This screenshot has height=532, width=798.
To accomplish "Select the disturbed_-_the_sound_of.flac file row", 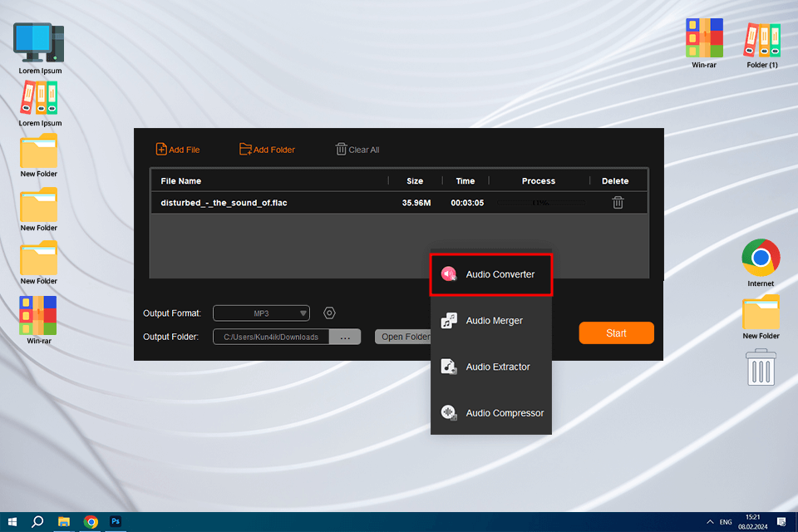I will click(399, 203).
